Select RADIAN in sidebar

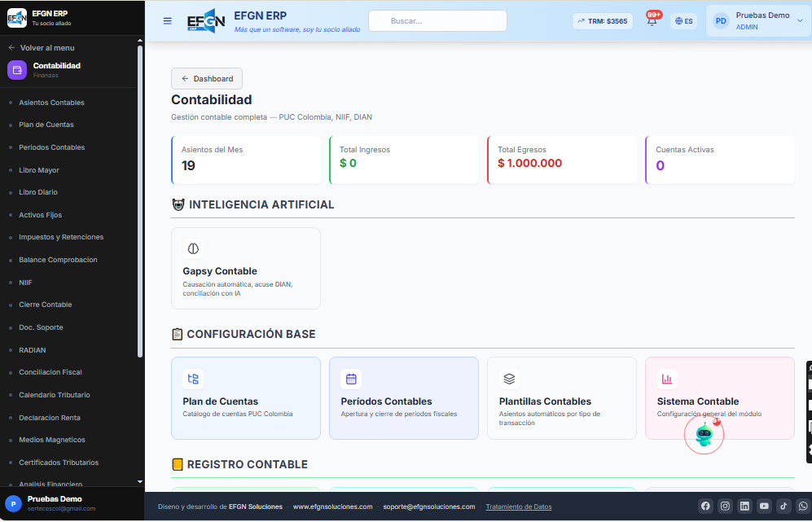(x=32, y=350)
